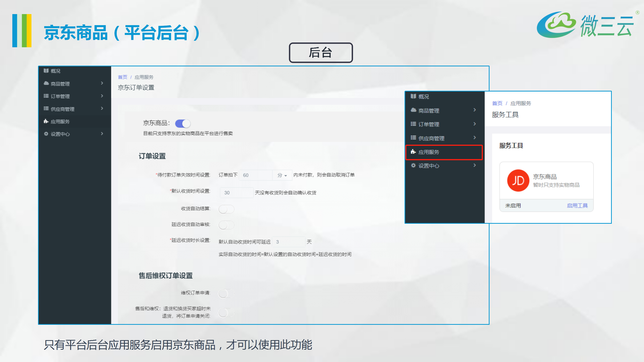Screen dimensions: 644x362
Task: Click the puzzle icon in highlighted 应用服务 row
Action: tap(413, 152)
